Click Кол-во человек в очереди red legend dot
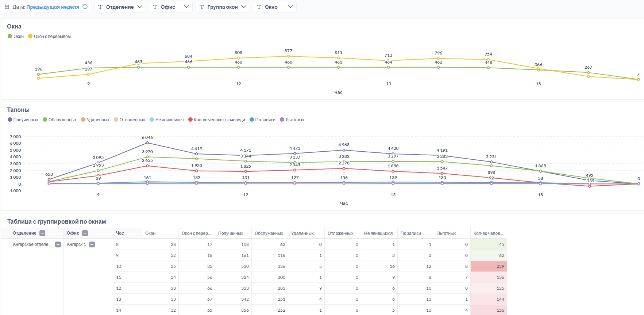 [x=190, y=120]
